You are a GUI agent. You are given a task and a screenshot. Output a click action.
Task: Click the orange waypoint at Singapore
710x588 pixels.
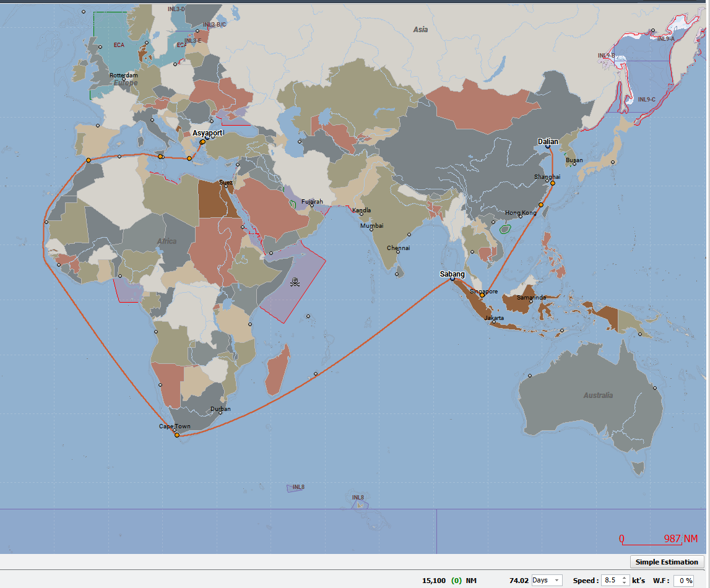click(x=482, y=295)
